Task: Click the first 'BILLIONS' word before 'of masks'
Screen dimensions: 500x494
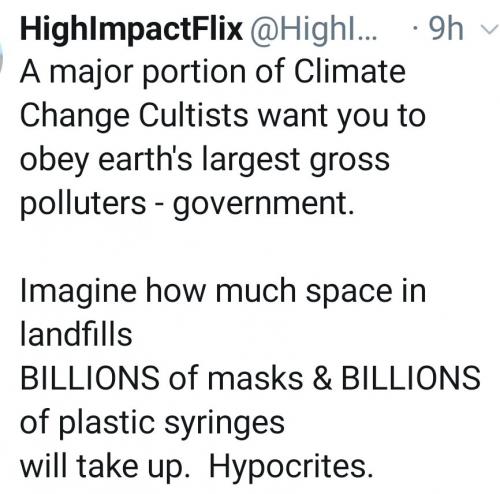Action: pyautogui.click(x=90, y=378)
